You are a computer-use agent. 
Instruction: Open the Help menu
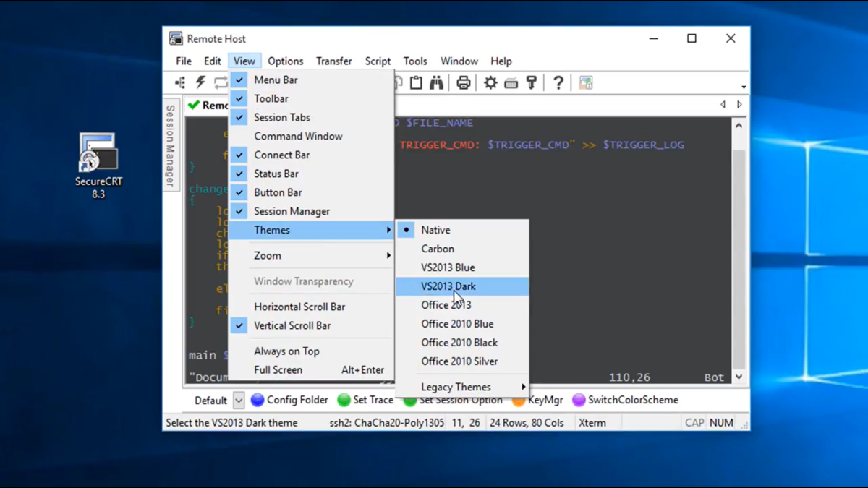[501, 61]
